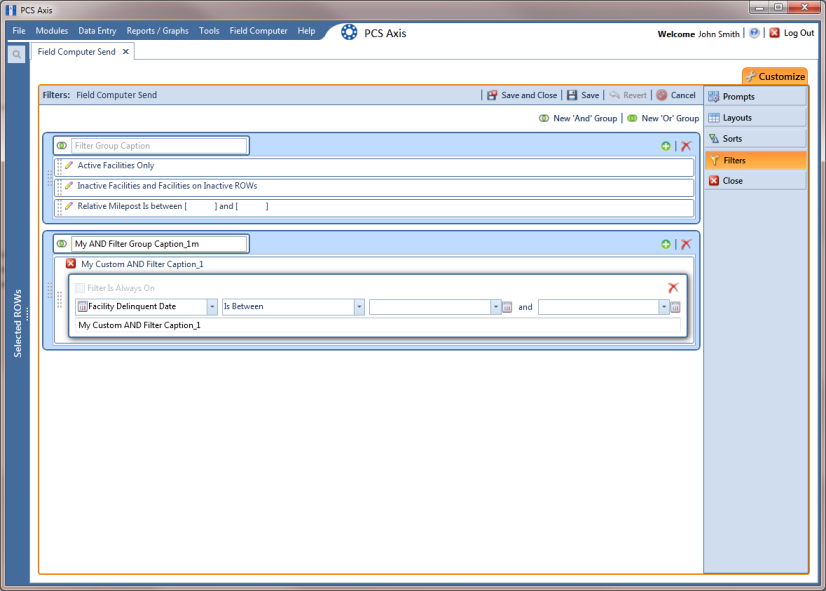Expand Is Between operator dropdown
Screen dimensions: 826x591
[359, 307]
